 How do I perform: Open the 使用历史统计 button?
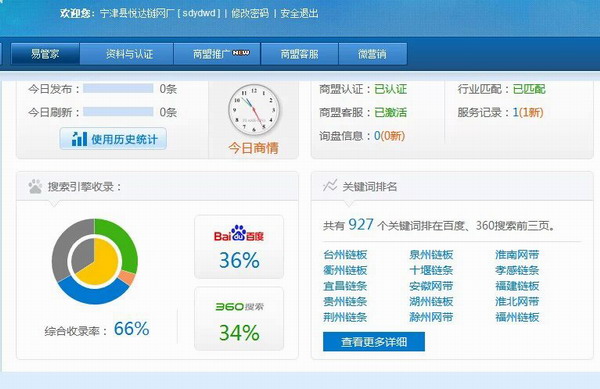pyautogui.click(x=113, y=139)
